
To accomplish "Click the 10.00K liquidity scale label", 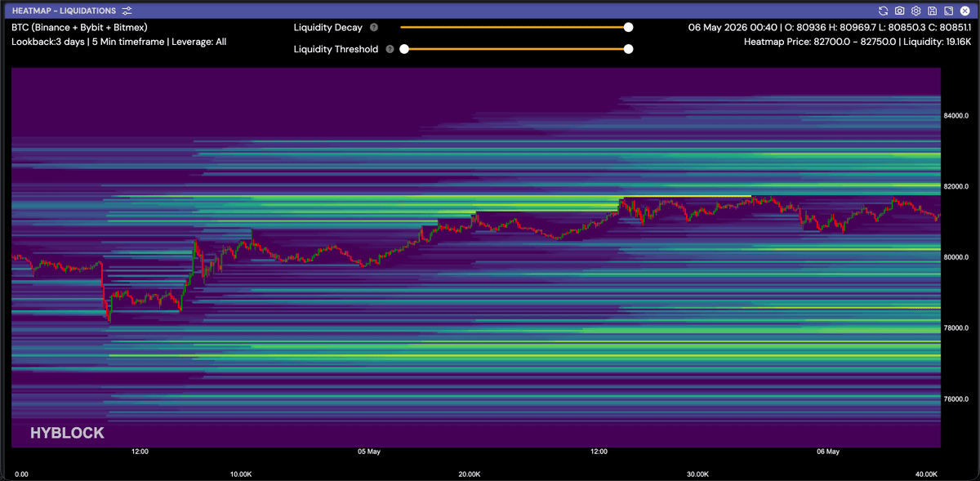I will [240, 474].
